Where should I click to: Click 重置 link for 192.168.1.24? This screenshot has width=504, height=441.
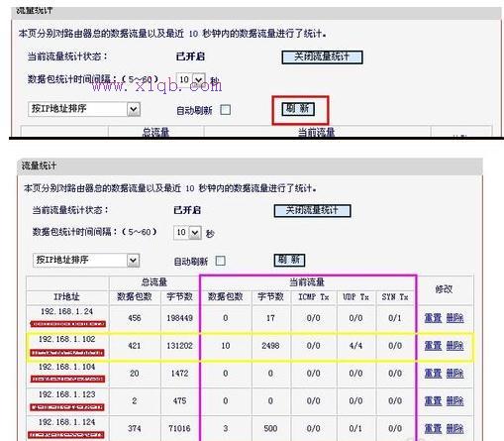[x=433, y=318]
